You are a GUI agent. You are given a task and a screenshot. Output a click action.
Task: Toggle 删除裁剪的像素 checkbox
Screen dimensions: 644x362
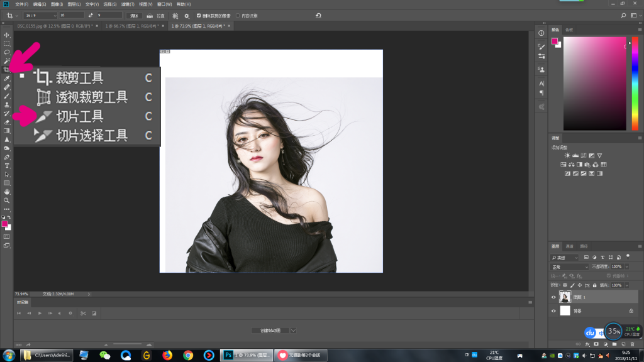pyautogui.click(x=199, y=16)
